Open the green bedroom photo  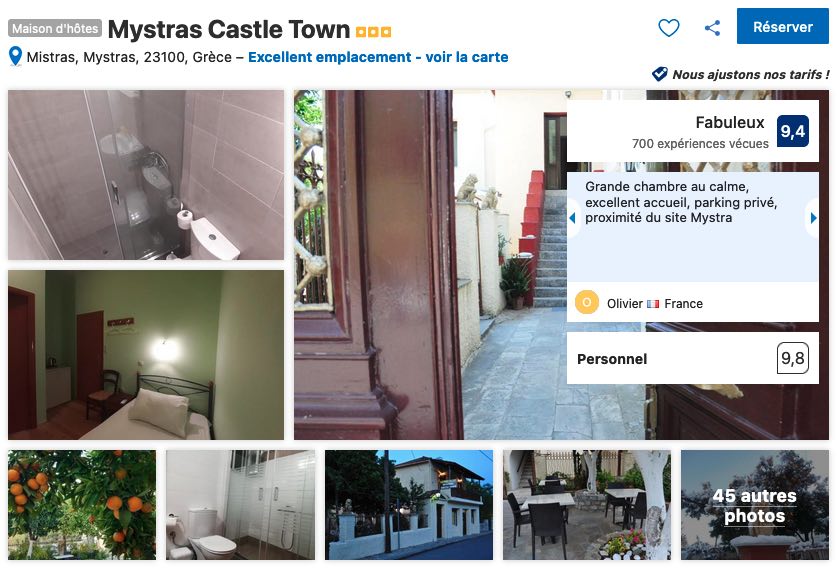point(146,355)
